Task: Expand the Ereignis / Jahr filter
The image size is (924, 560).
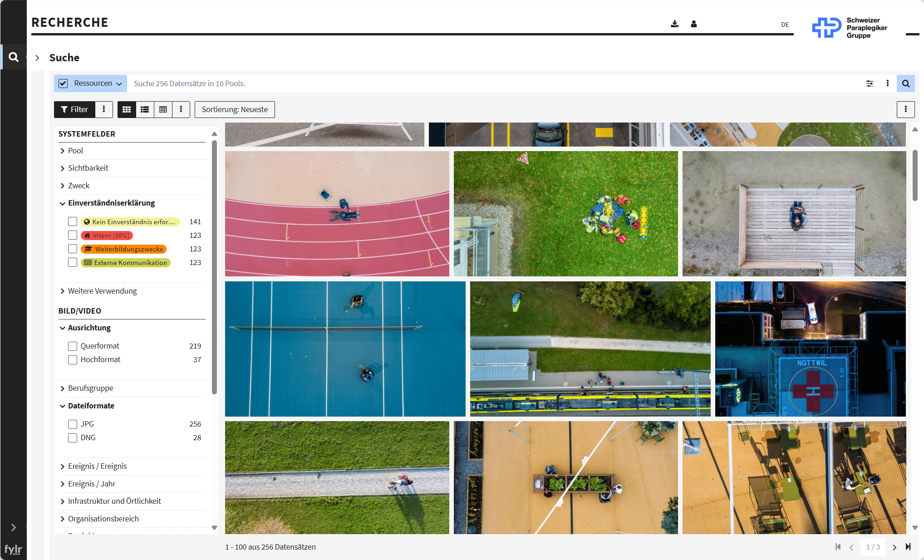Action: pos(132,484)
